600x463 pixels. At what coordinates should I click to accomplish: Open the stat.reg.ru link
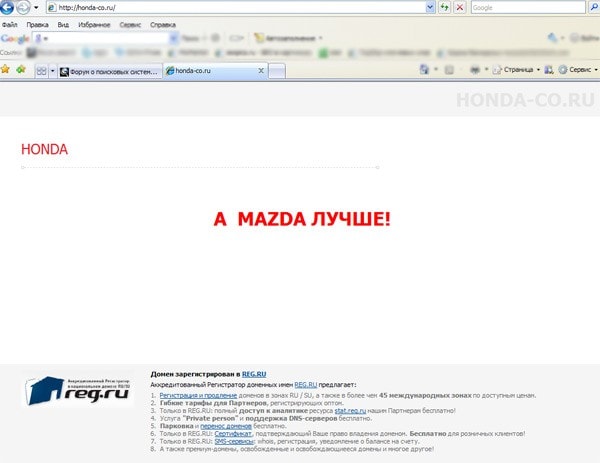pos(350,411)
